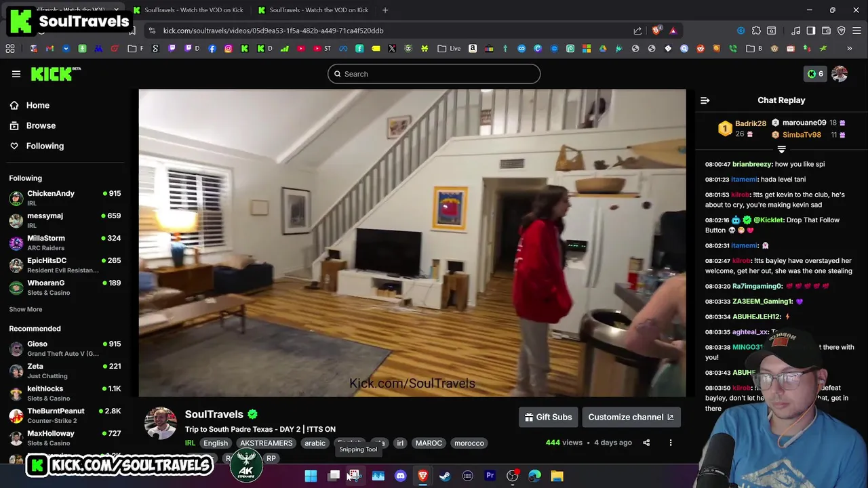
Task: Select the arabic tag
Action: 315,443
